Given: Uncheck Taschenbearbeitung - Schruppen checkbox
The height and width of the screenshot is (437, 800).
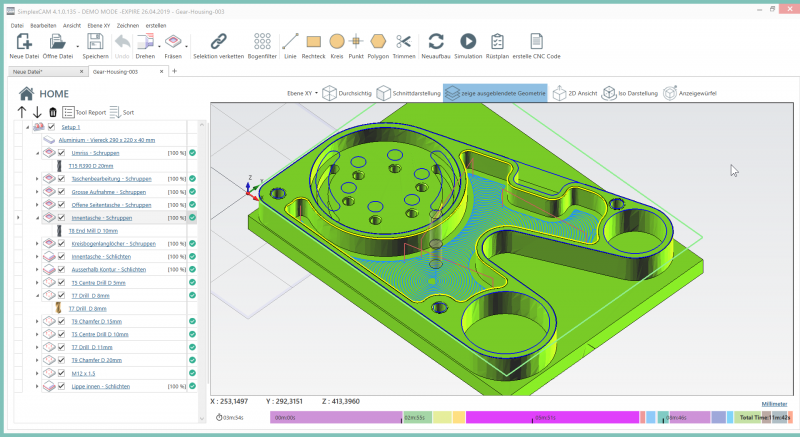Looking at the screenshot, I should [x=61, y=179].
